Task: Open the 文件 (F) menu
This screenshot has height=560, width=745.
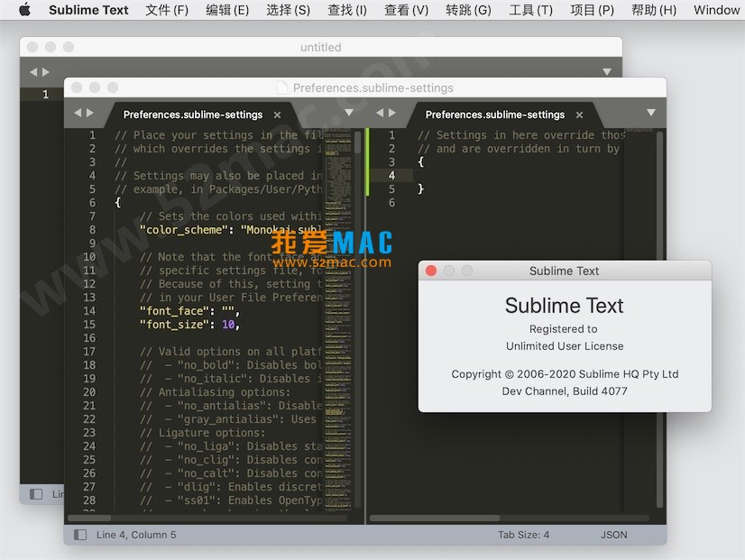Action: click(167, 10)
